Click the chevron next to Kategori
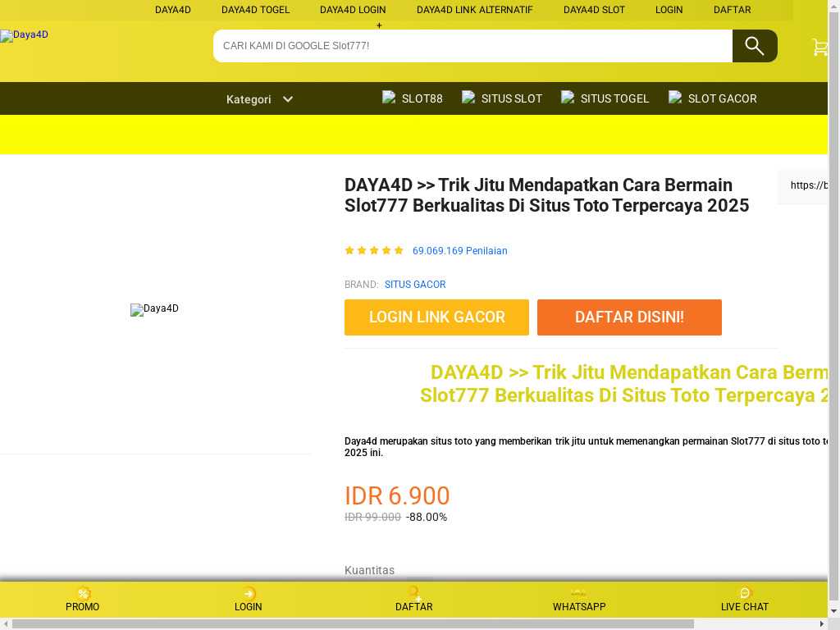Viewport: 840px width, 630px height. click(288, 99)
